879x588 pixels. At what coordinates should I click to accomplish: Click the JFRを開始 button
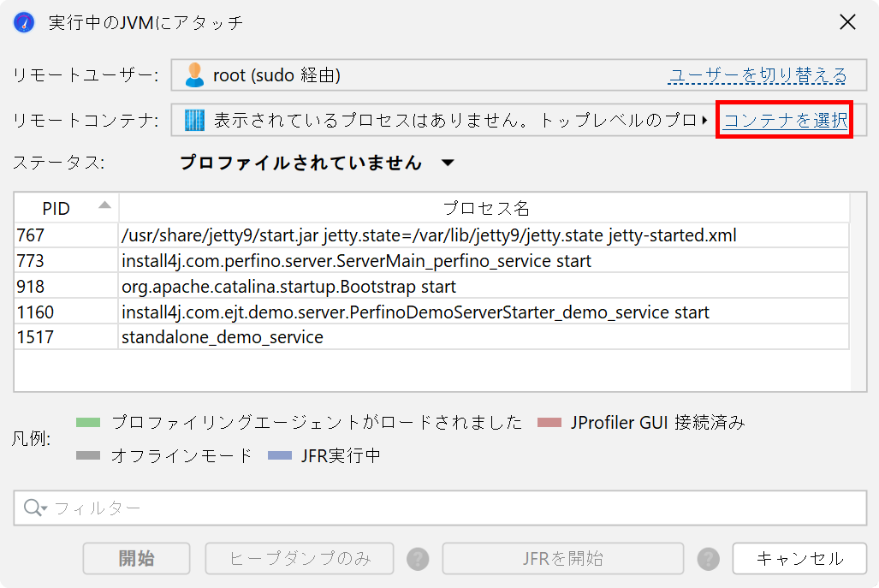coord(563,558)
